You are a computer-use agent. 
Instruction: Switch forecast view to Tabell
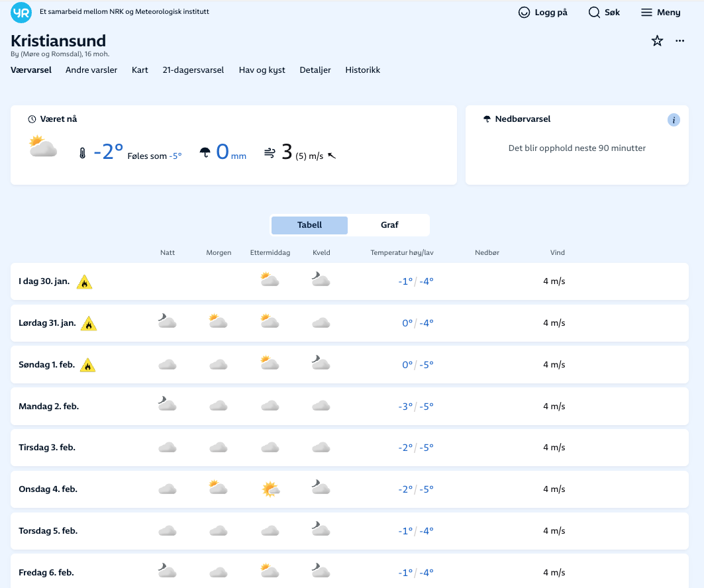[x=309, y=225]
